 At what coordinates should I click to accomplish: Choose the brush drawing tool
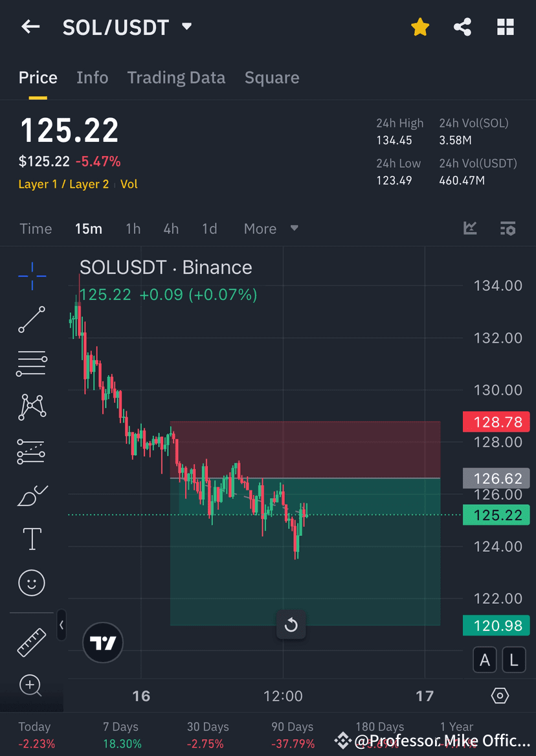pos(31,495)
